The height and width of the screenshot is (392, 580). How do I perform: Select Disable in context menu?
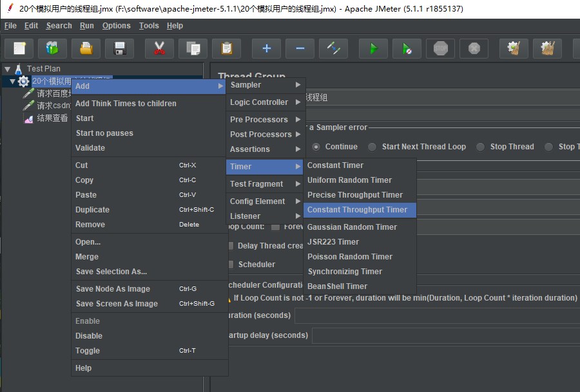(x=150, y=336)
